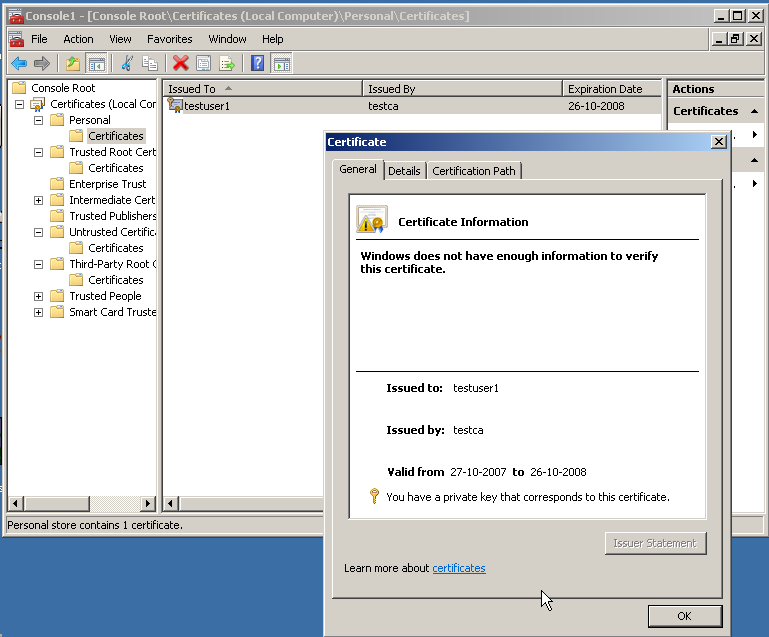
Task: Click OK in the Certificate dialog
Action: tap(685, 616)
